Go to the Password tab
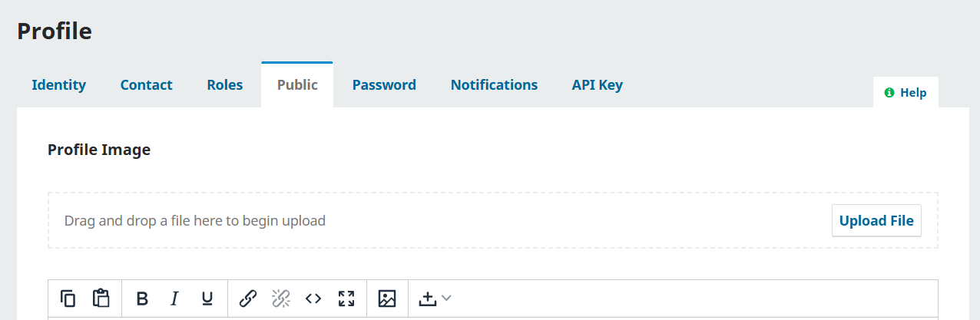Viewport: 980px width, 320px height. 384,84
